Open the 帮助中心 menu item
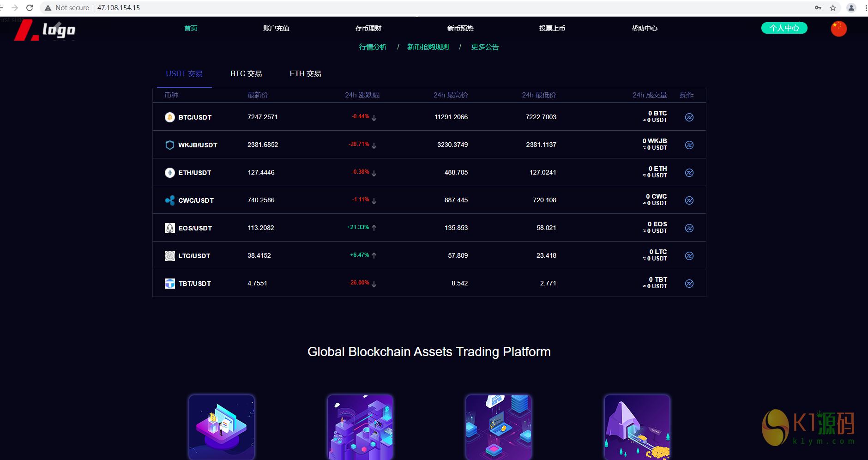This screenshot has height=460, width=868. 645,28
